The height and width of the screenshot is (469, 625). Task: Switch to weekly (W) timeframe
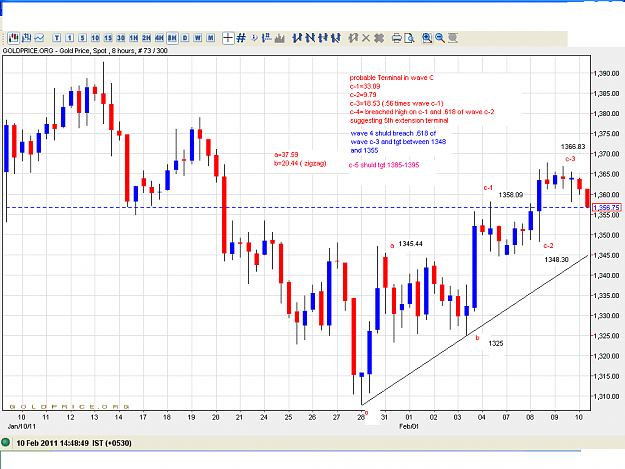pyautogui.click(x=198, y=38)
